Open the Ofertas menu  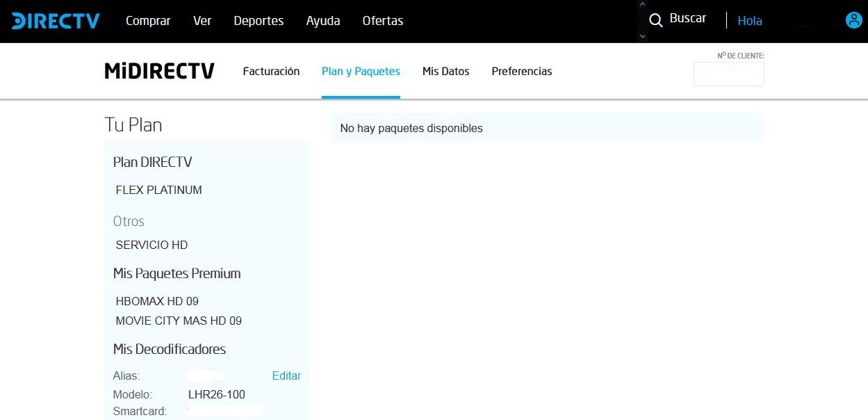point(383,21)
